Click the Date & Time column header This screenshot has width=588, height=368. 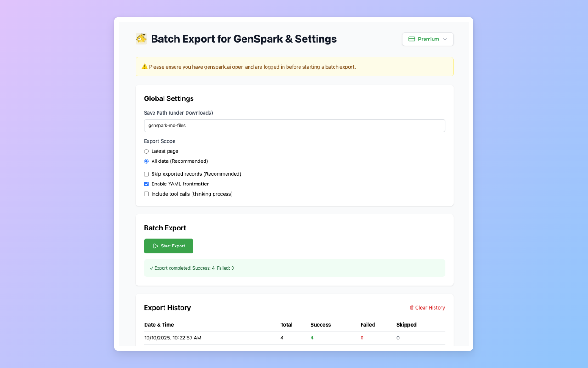click(x=159, y=325)
